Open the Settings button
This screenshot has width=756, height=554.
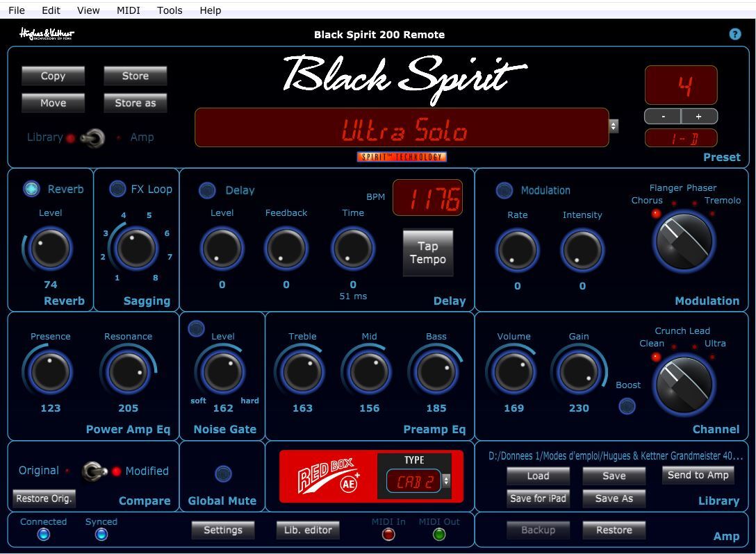(x=223, y=530)
